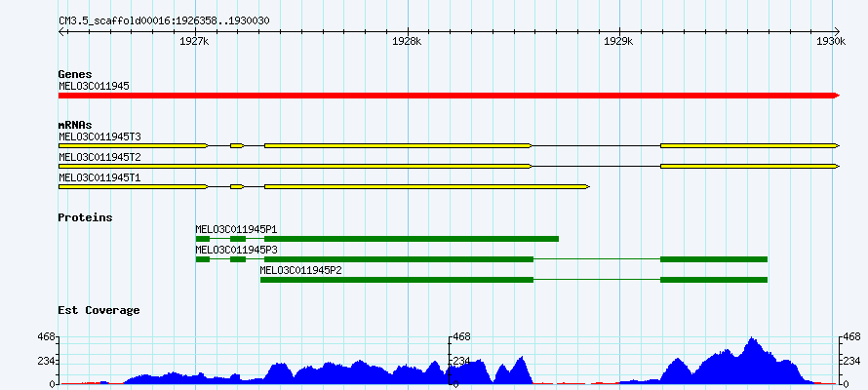Select the MELO3C011945T3 mRNA label

99,136
